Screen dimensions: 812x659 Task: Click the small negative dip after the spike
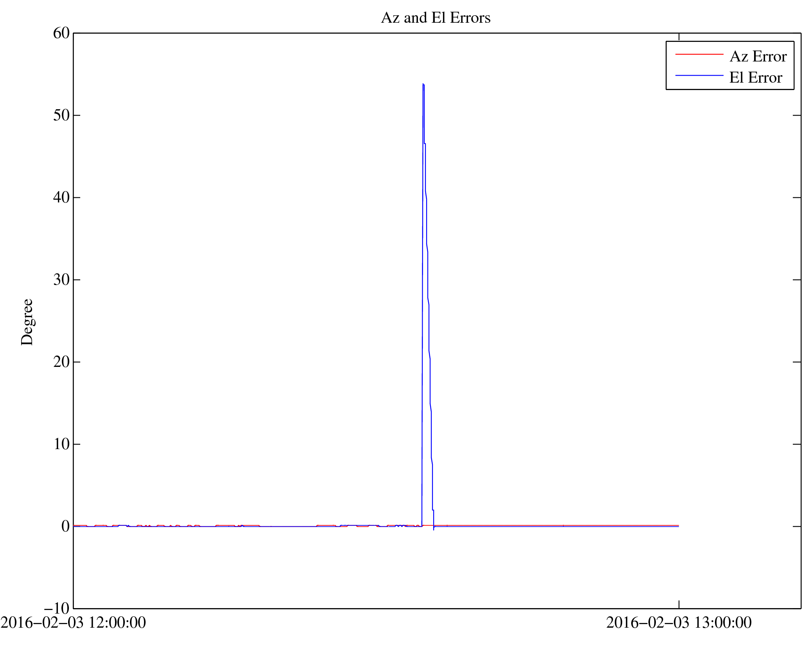pos(434,529)
